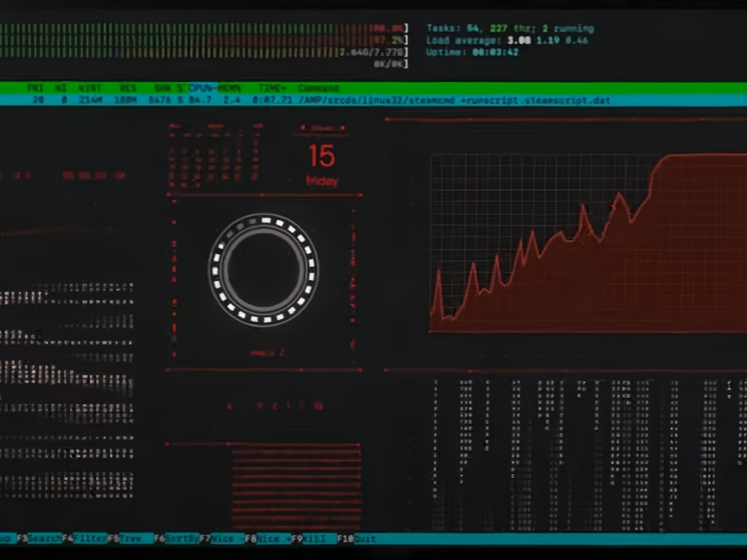Click the memory usage meter bar
Screen dimensions: 747x560
187,53
